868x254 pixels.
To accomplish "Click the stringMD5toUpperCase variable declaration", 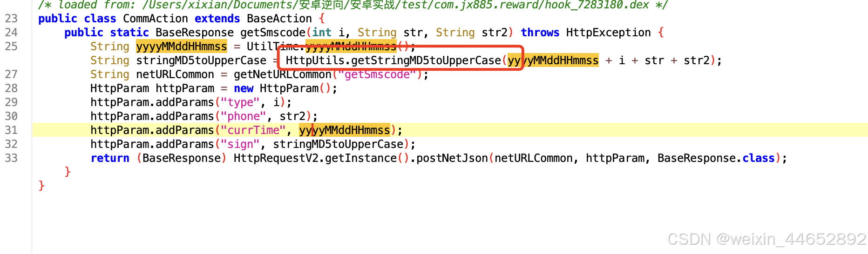I will (x=201, y=60).
